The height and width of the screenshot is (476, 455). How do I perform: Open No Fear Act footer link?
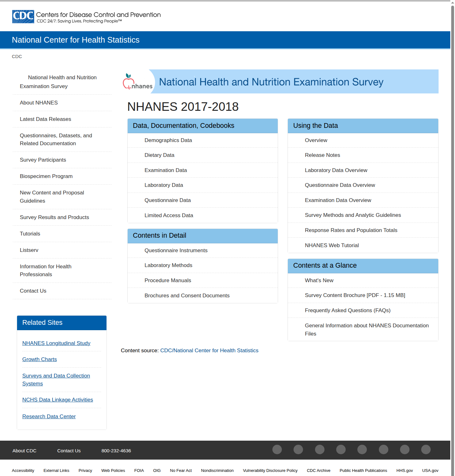[181, 470]
